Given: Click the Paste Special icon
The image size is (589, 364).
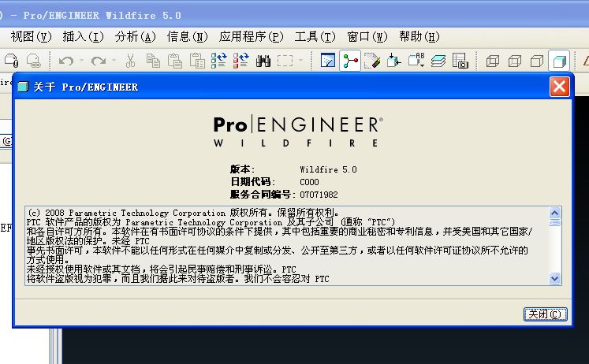Looking at the screenshot, I should 197,61.
